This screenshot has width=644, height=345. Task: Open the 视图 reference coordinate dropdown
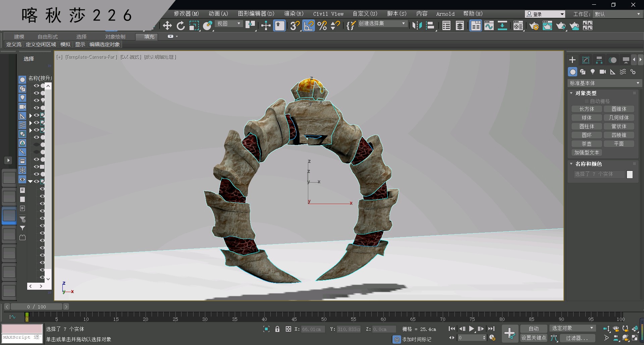pyautogui.click(x=229, y=23)
